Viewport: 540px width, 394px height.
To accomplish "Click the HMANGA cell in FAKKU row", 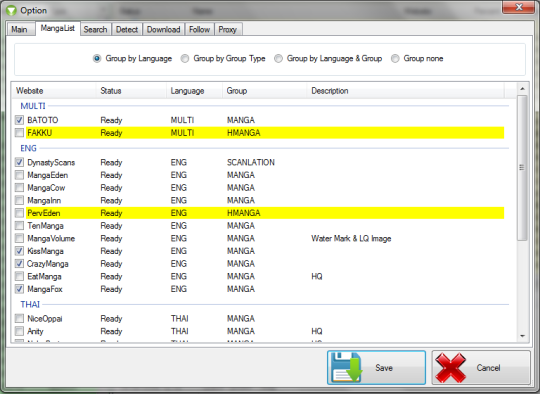I will [243, 133].
